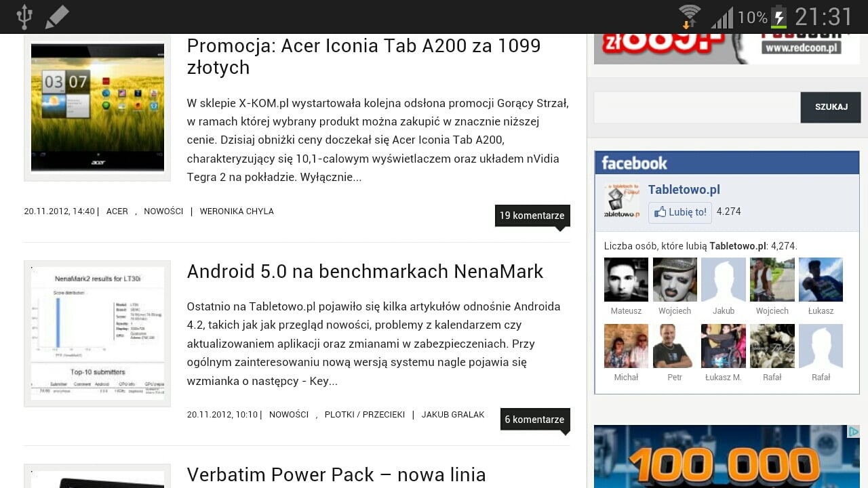Viewport: 868px width, 488px height.
Task: Tap the battery charging icon
Action: [778, 17]
